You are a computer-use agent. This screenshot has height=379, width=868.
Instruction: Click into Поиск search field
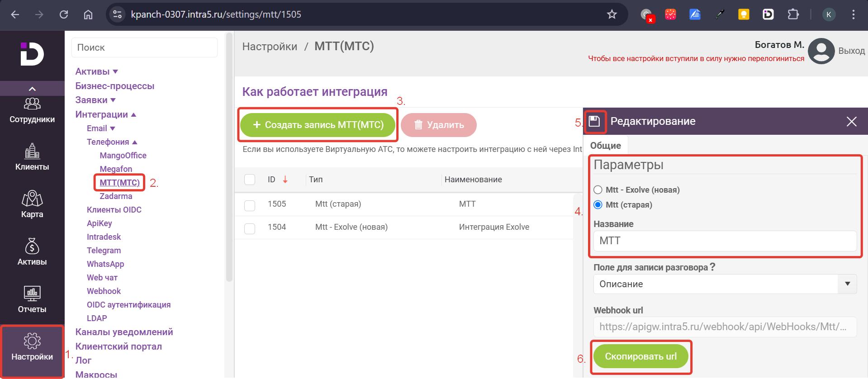(144, 47)
